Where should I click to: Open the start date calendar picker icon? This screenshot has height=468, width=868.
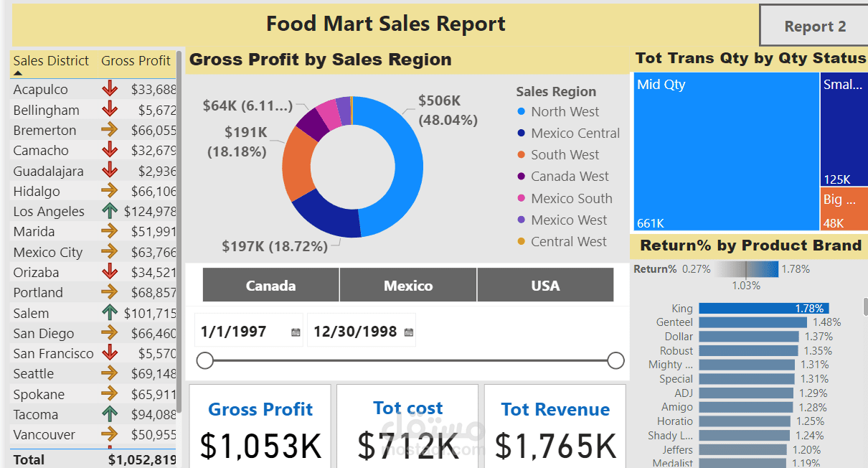296,332
